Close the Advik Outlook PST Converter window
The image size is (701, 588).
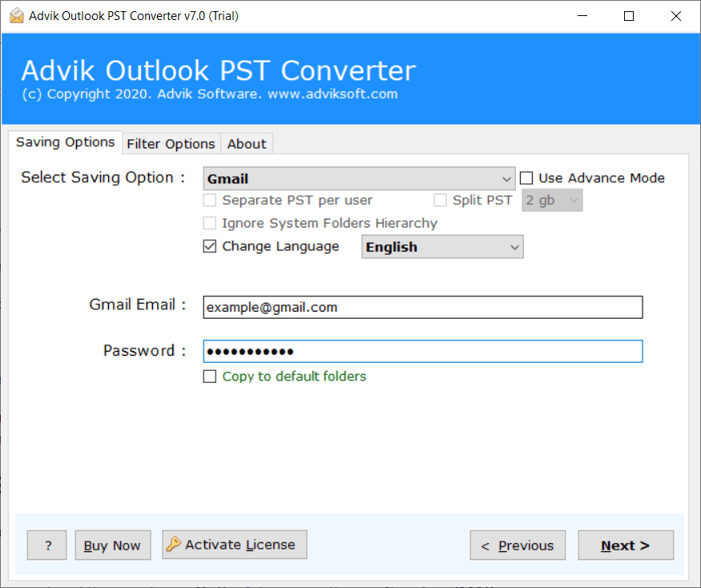(x=676, y=16)
